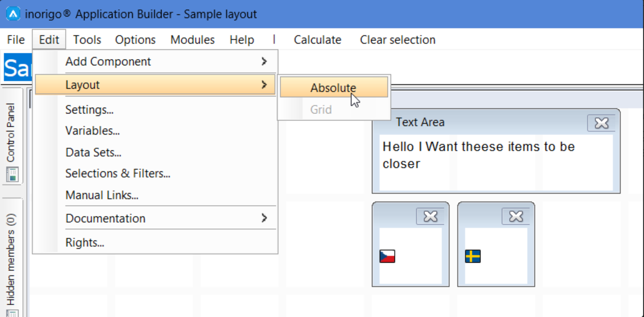Close the Czech flag component panel
644x317 pixels.
click(x=430, y=217)
